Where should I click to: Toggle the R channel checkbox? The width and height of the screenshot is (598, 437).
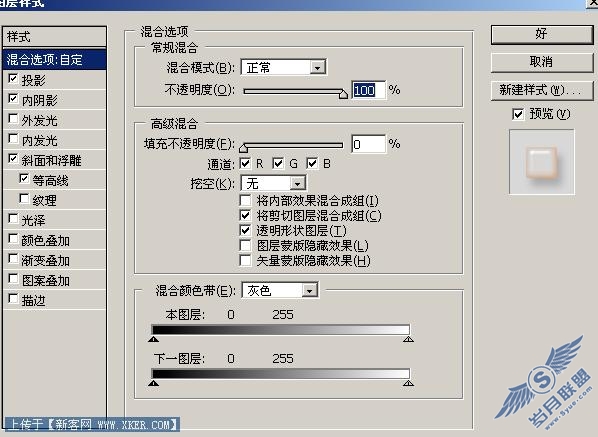(x=245, y=164)
